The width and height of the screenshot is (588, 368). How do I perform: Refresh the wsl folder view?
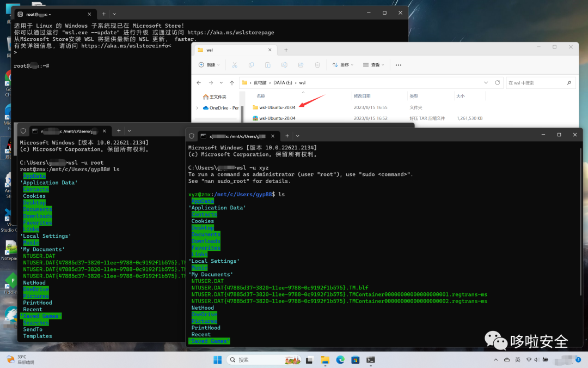coord(497,83)
